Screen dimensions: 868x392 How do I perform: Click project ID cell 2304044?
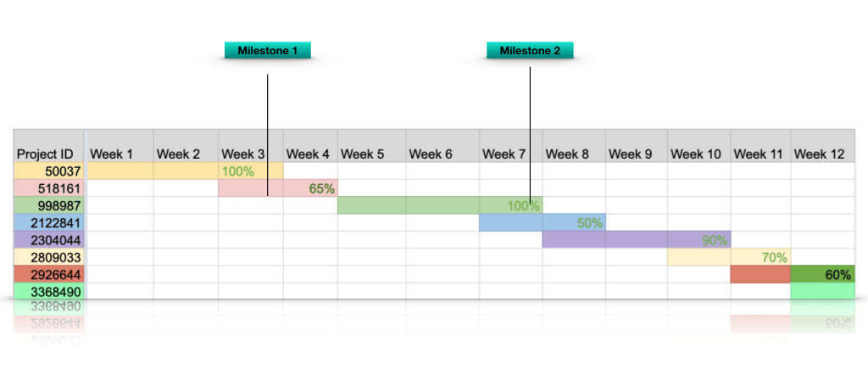48,239
